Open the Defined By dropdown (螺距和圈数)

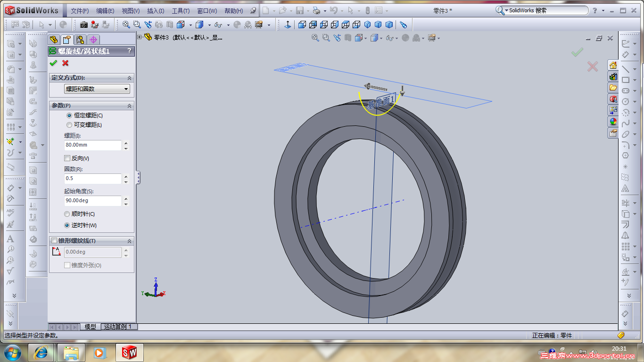97,89
